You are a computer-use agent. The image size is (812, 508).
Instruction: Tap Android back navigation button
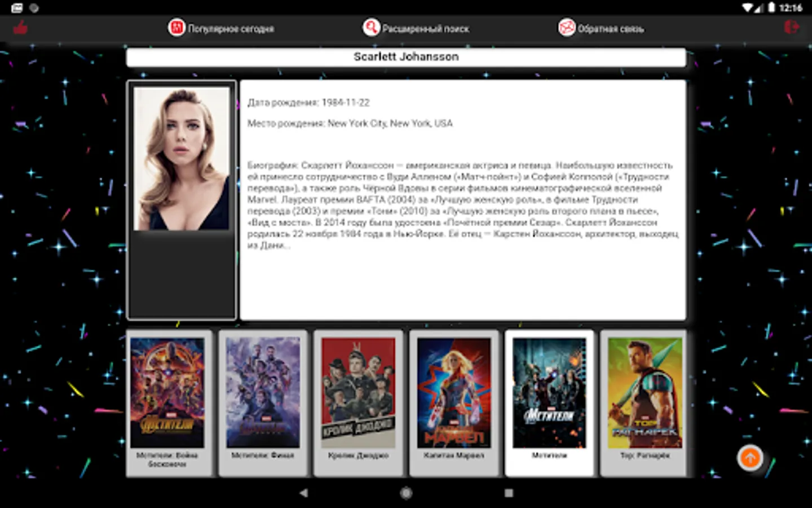(303, 493)
